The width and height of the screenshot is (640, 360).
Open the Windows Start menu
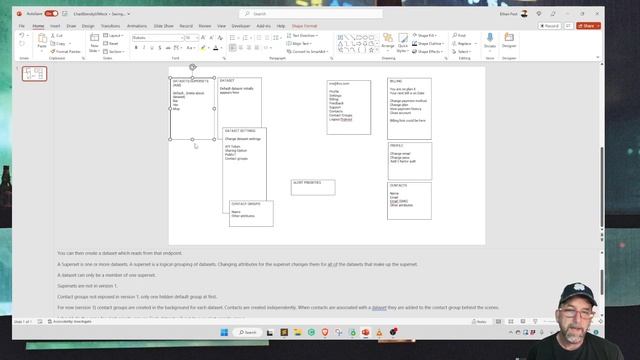tap(224, 333)
